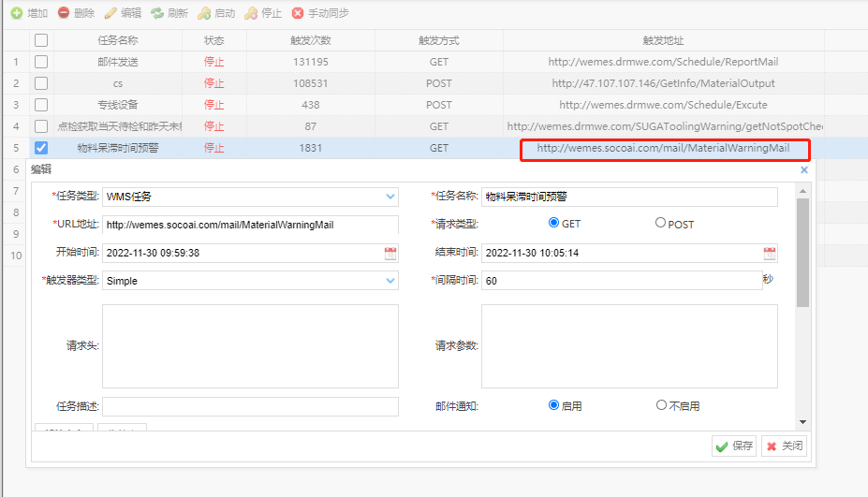
Task: Expand the 触发器类型 Simple dropdown
Action: coord(390,281)
